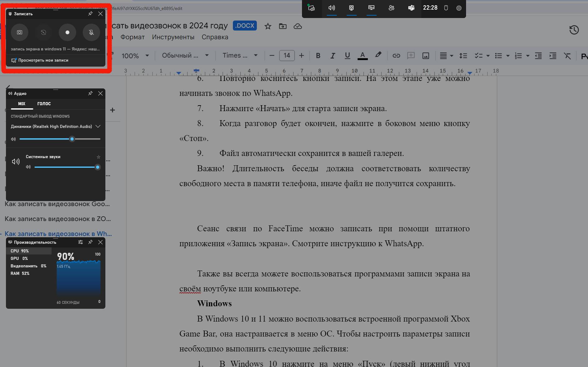The width and height of the screenshot is (588, 367).
Task: Toggle the Capture widget in Game Bar
Action: [x=351, y=8]
